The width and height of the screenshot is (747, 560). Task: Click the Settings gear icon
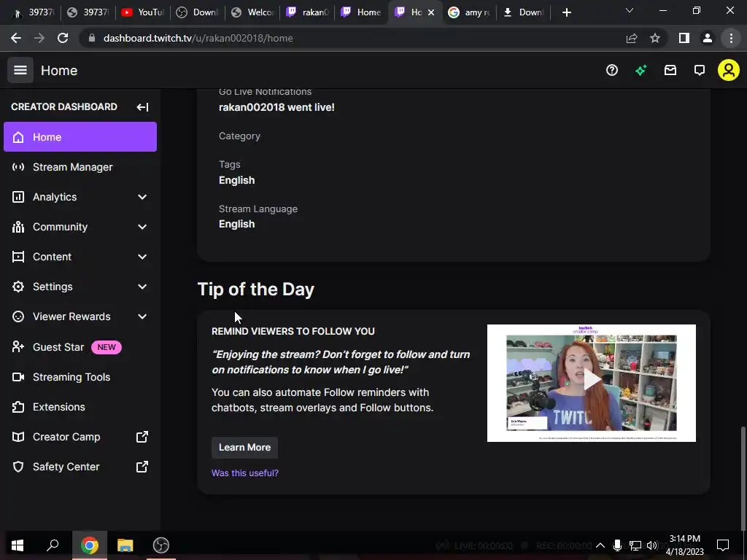pos(18,287)
